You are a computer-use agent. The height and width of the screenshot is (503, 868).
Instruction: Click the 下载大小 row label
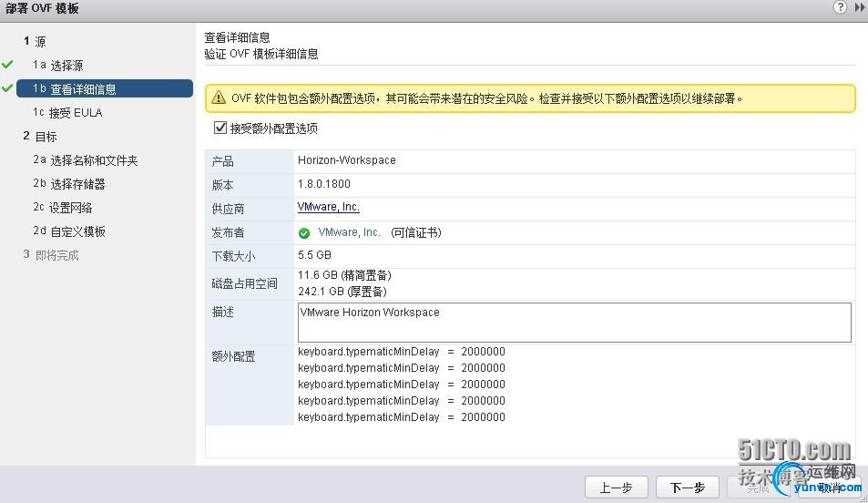(x=233, y=256)
